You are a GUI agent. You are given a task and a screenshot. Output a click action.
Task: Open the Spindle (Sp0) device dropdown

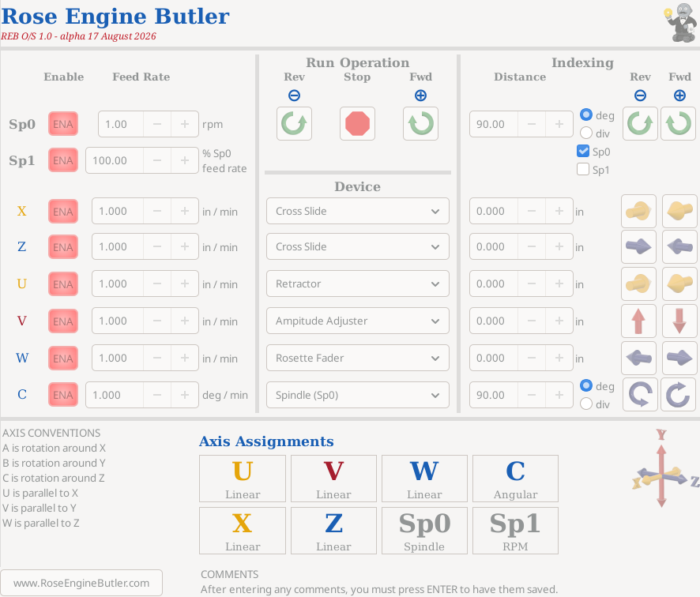357,395
